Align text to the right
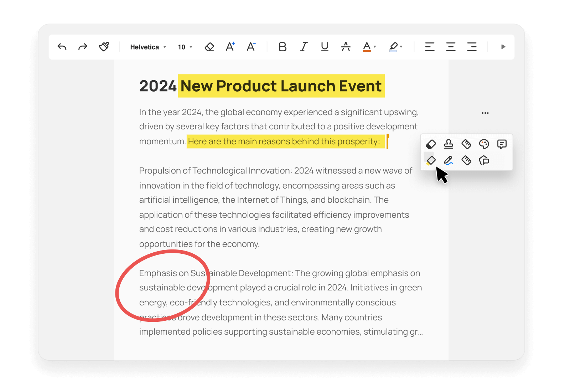 472,47
